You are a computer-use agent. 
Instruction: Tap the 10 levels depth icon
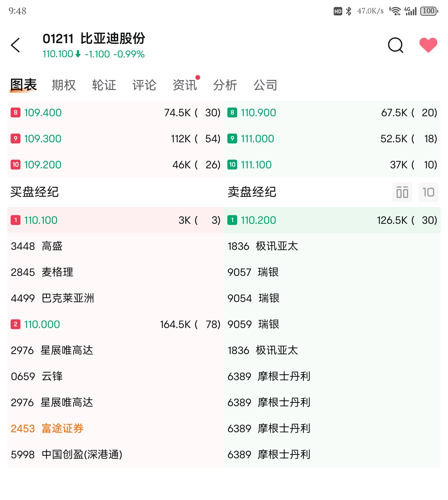428,192
